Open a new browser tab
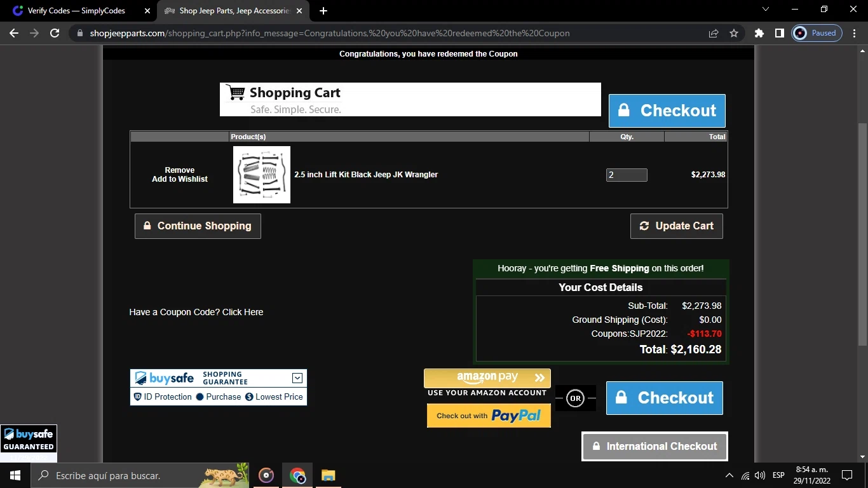Viewport: 868px width, 488px height. (x=323, y=11)
